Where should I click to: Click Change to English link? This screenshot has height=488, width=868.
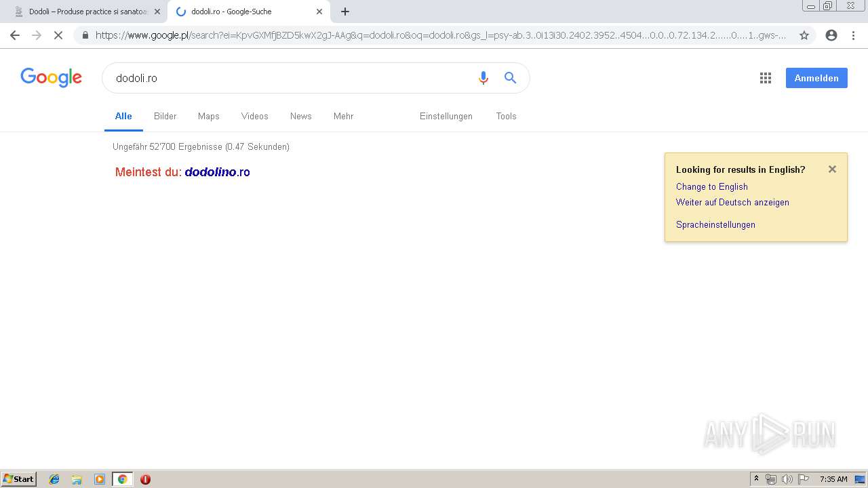point(712,187)
